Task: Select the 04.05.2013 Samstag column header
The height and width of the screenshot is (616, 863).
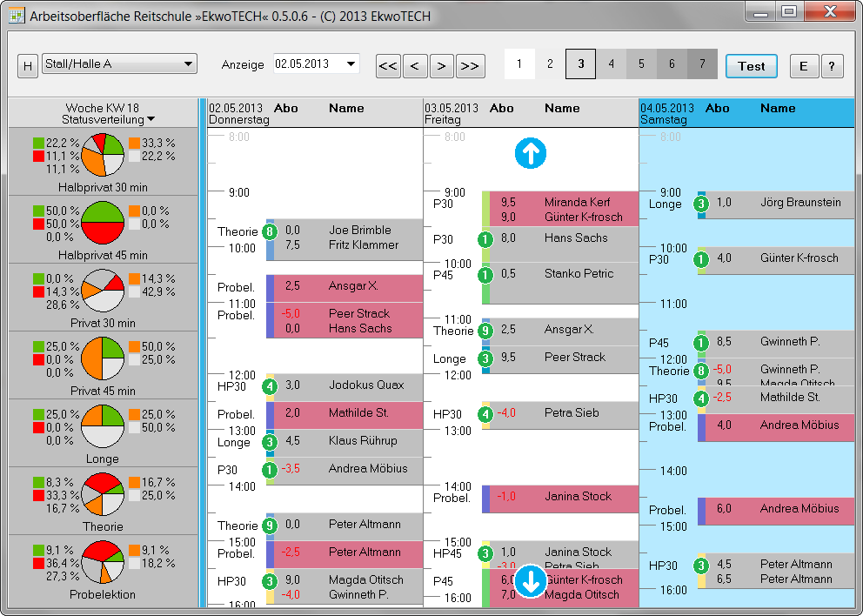Action: click(x=666, y=113)
